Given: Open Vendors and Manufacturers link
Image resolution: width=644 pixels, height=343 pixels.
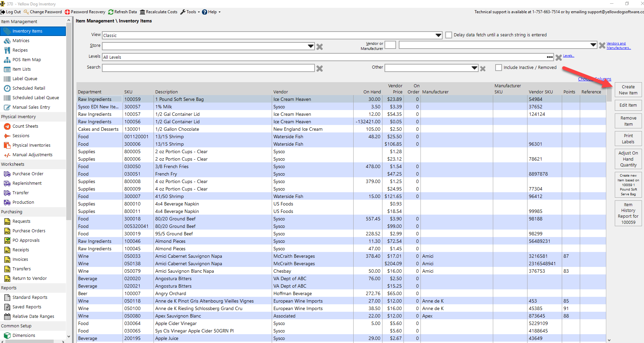Looking at the screenshot, I should click(x=619, y=46).
